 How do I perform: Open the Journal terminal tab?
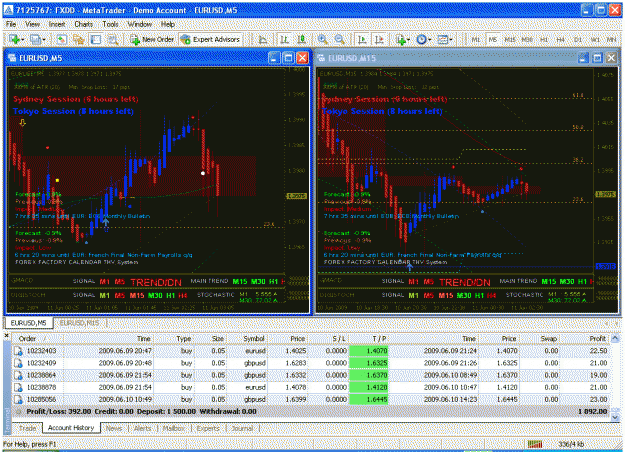(242, 428)
